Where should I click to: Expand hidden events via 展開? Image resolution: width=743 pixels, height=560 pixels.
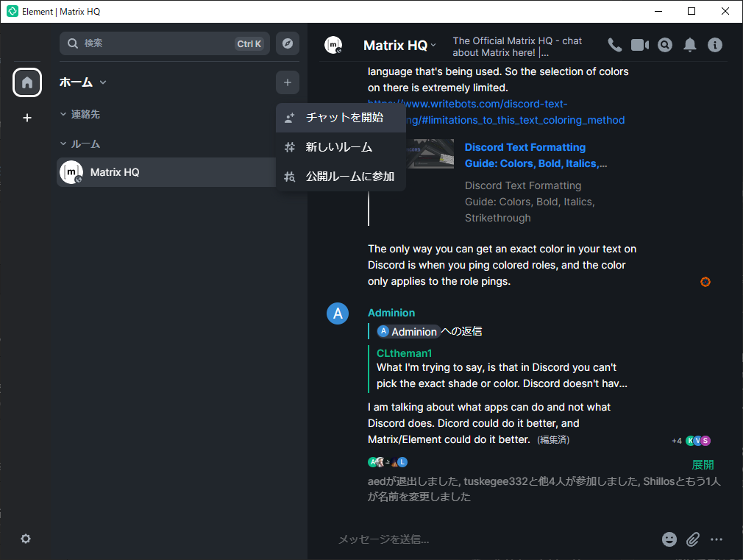(702, 464)
